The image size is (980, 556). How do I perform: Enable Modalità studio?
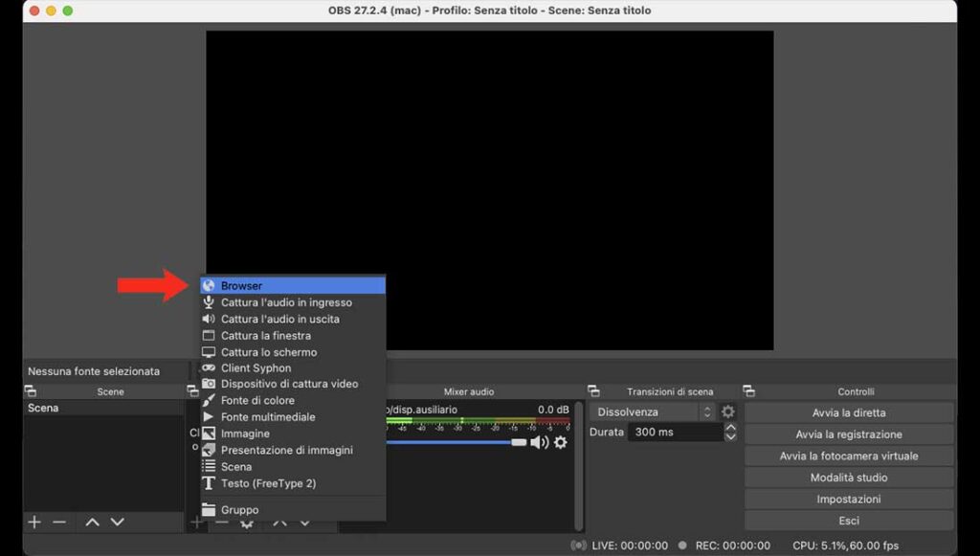pos(849,478)
